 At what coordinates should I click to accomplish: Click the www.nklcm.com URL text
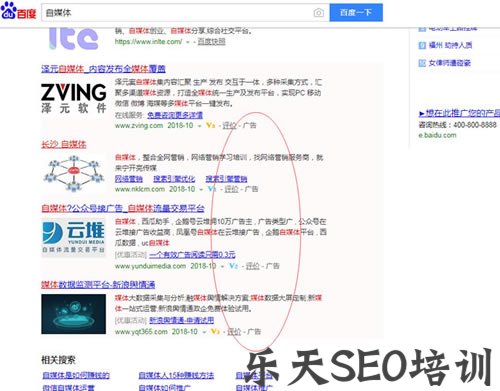pyautogui.click(x=140, y=189)
